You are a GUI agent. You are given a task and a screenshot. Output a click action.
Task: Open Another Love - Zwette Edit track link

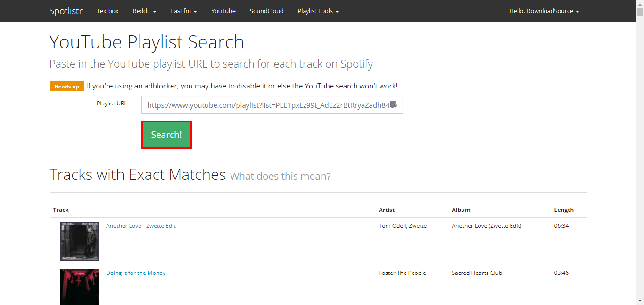(141, 226)
